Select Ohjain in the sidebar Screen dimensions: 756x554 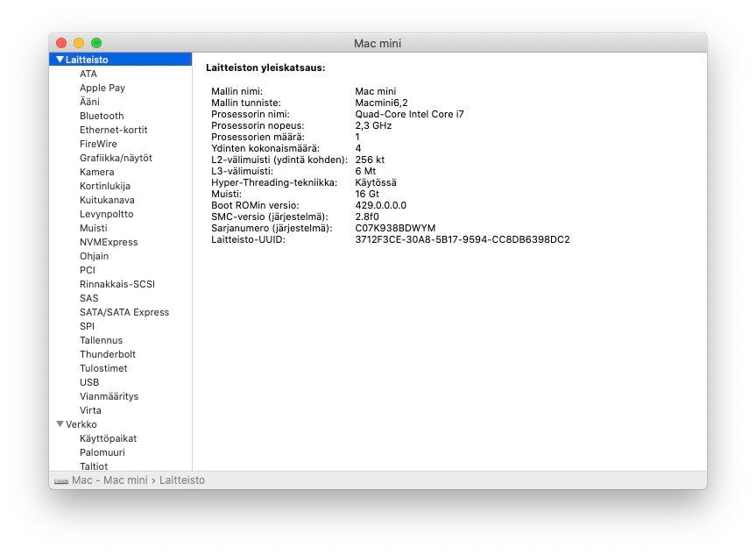point(94,256)
